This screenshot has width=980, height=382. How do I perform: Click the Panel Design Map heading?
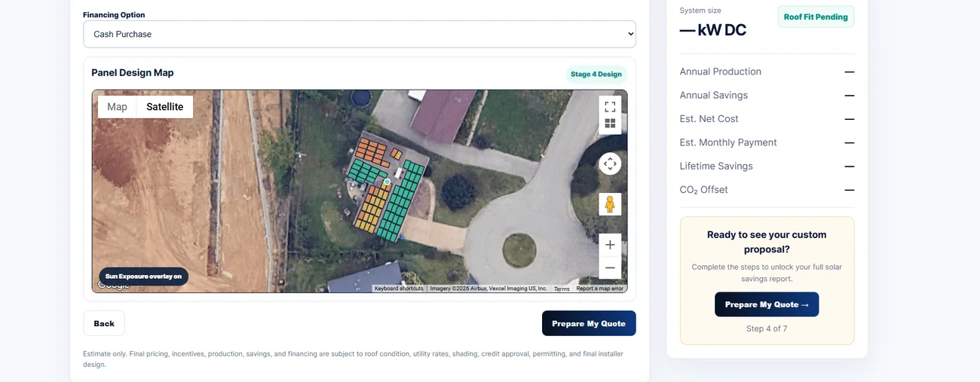tap(133, 73)
